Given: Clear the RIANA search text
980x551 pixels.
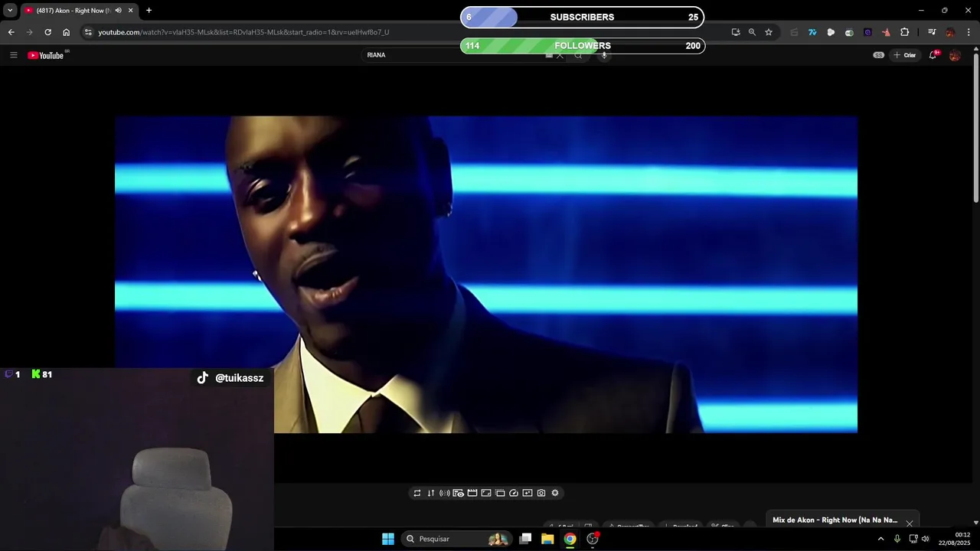Looking at the screenshot, I should 560,55.
